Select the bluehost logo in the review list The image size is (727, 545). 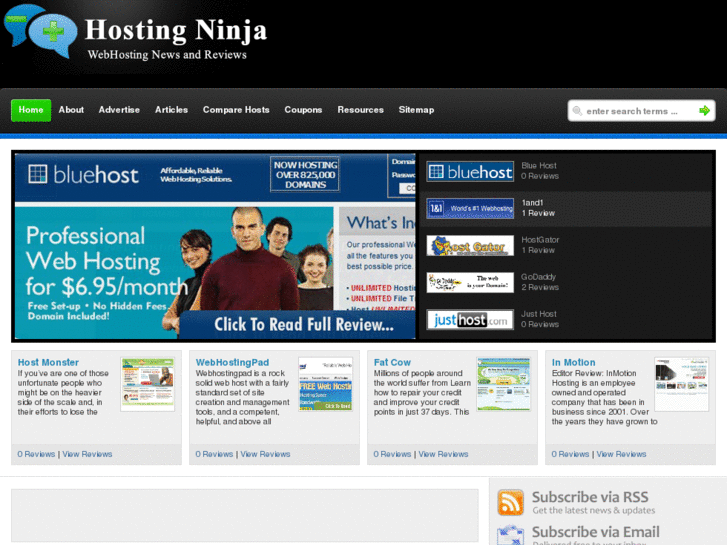[470, 172]
